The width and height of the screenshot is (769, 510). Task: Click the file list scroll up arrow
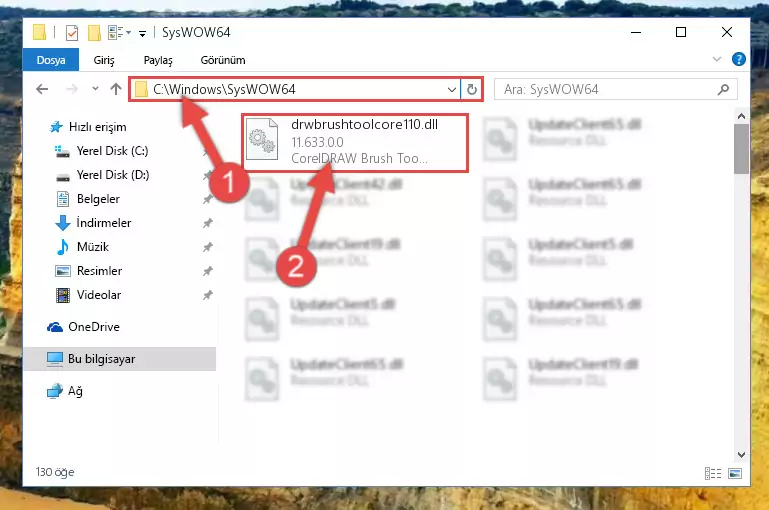click(741, 116)
